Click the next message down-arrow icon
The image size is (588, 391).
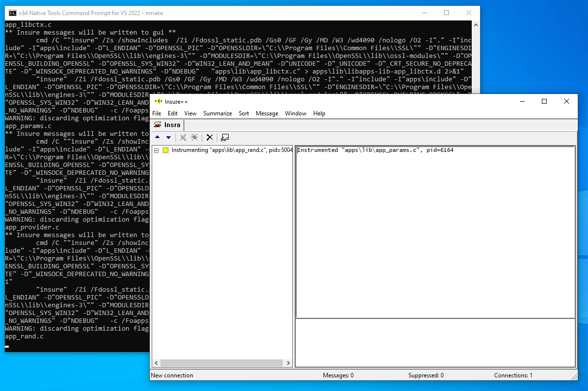[x=168, y=137]
